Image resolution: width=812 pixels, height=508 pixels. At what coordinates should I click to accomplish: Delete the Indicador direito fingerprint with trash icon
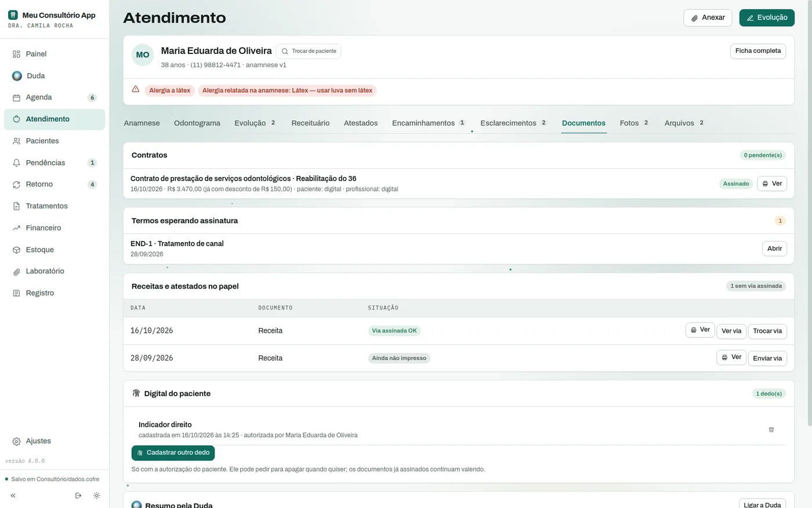(771, 430)
